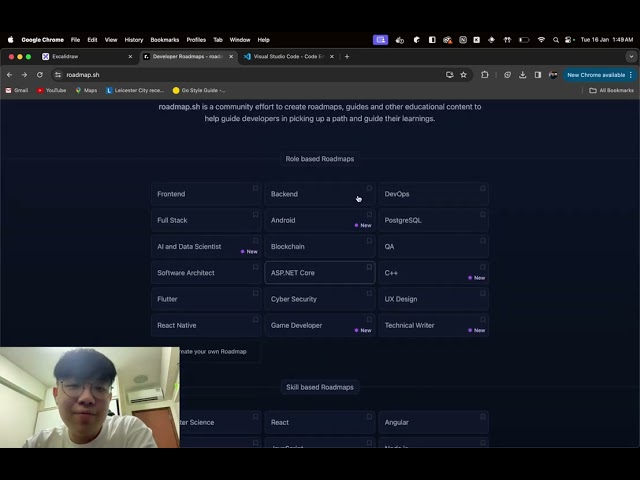Open the All Bookmarks folder

tap(611, 91)
